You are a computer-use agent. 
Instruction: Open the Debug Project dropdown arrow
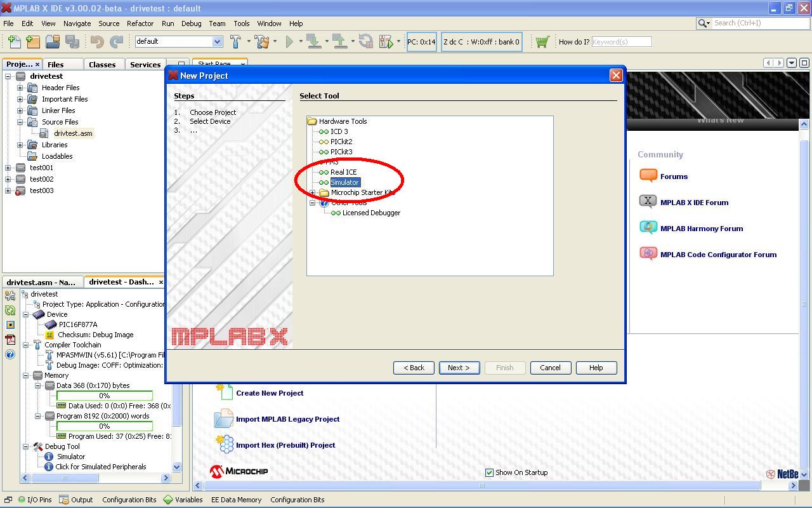(398, 42)
